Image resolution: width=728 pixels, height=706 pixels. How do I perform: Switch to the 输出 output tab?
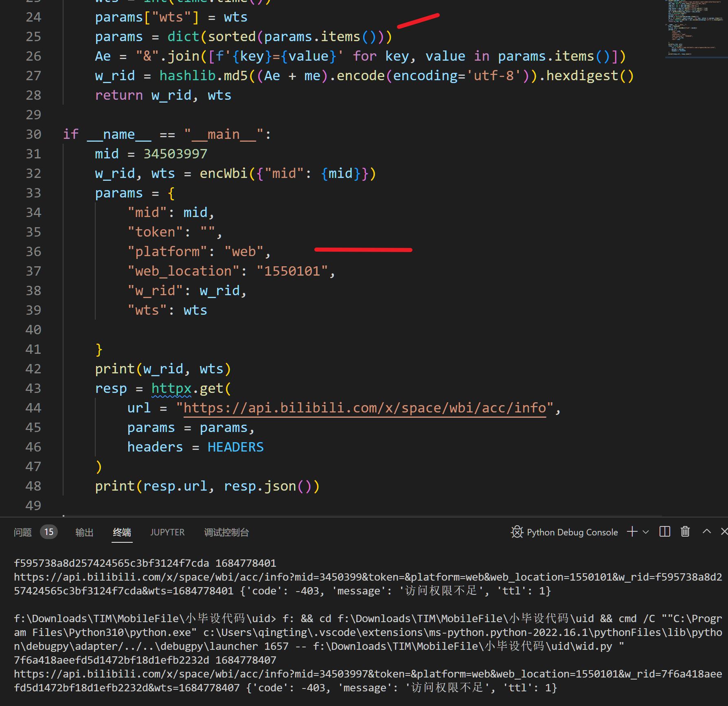[84, 532]
